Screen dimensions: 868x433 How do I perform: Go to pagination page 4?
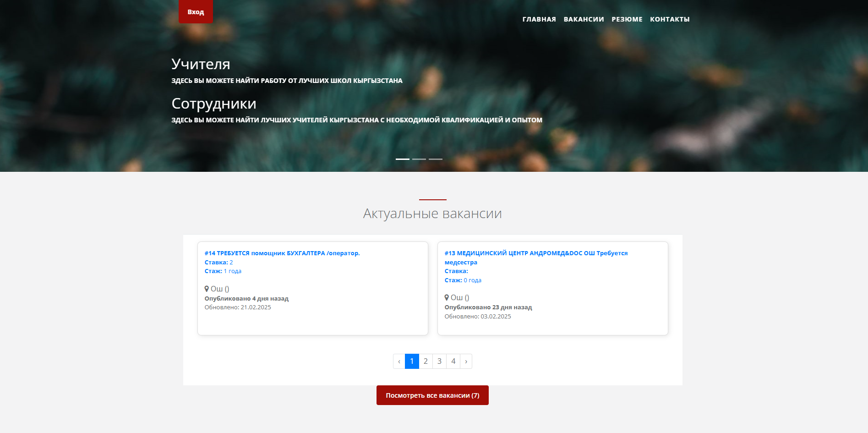pos(453,361)
